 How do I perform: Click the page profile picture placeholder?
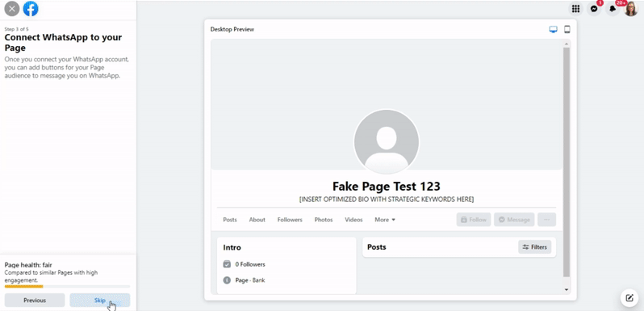386,141
